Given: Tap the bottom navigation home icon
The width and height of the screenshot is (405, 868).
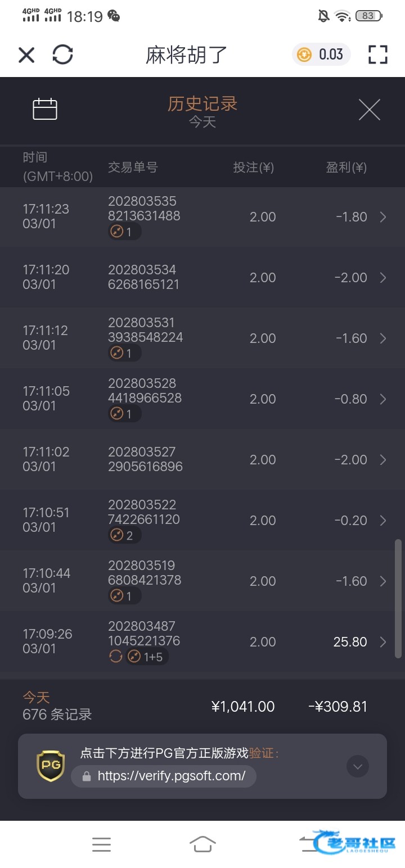Looking at the screenshot, I should point(202,844).
